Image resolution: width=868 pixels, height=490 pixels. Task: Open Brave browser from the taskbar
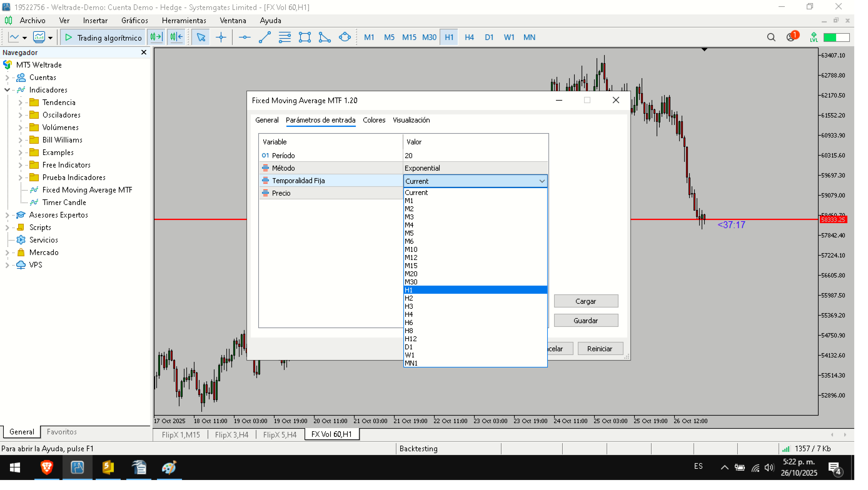47,467
